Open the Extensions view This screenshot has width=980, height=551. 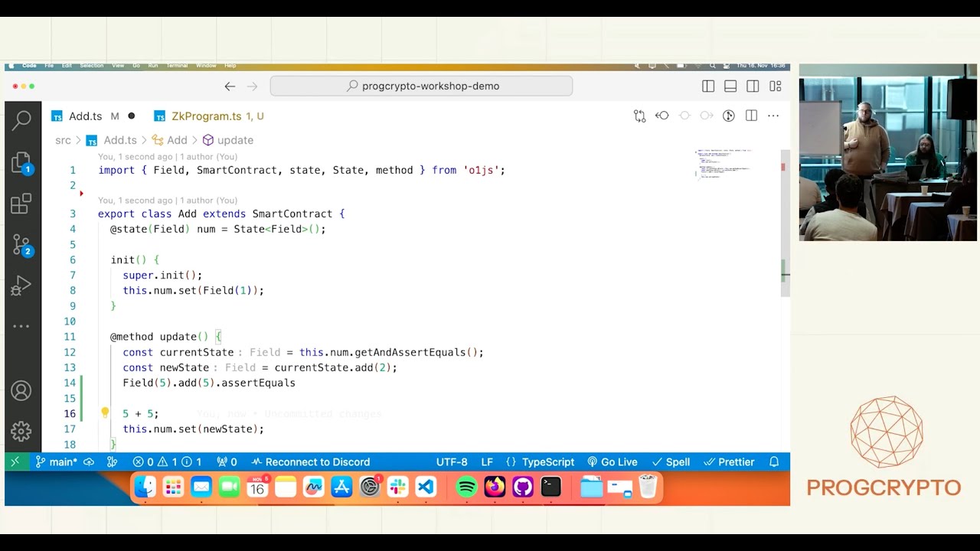point(21,204)
